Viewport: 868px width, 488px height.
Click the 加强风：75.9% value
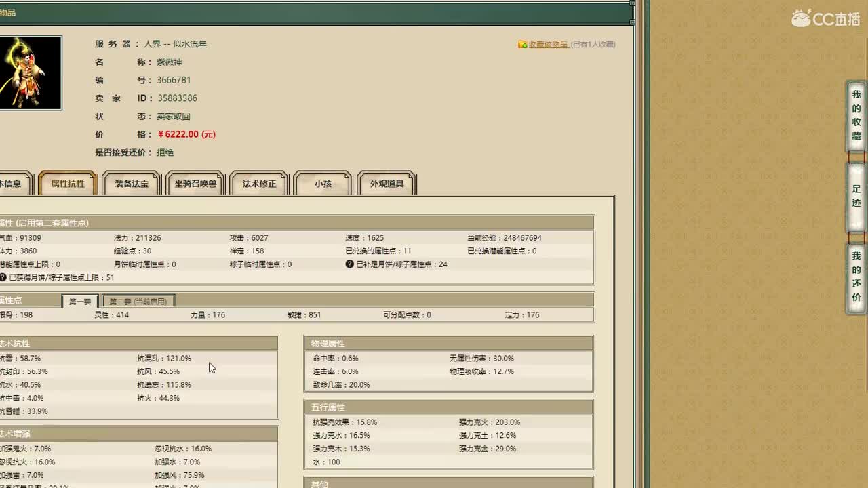[179, 475]
